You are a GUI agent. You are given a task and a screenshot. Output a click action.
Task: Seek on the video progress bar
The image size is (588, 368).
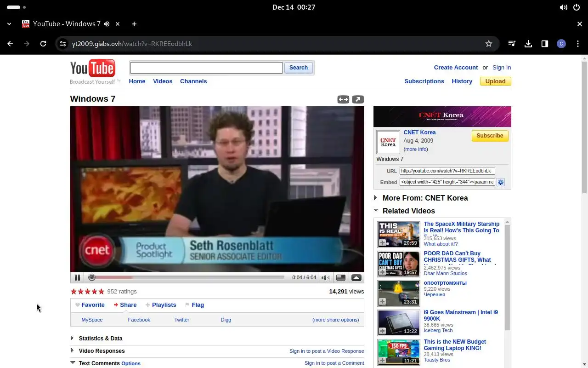click(x=187, y=277)
